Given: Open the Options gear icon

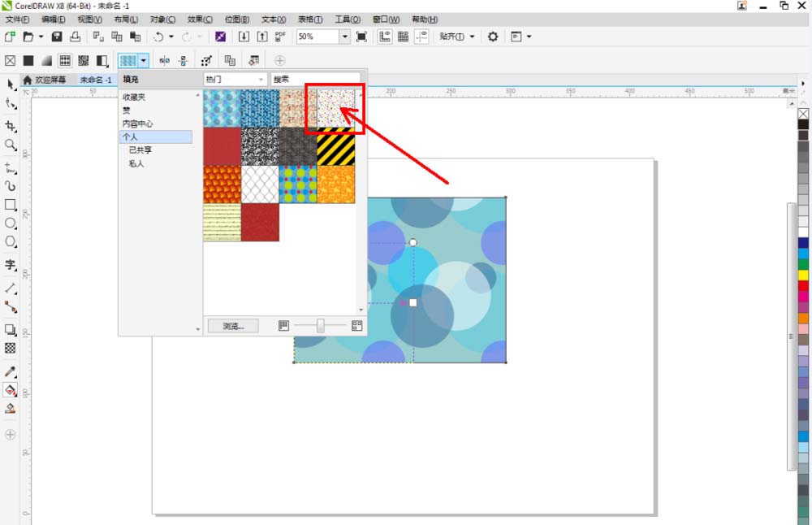Looking at the screenshot, I should [492, 37].
